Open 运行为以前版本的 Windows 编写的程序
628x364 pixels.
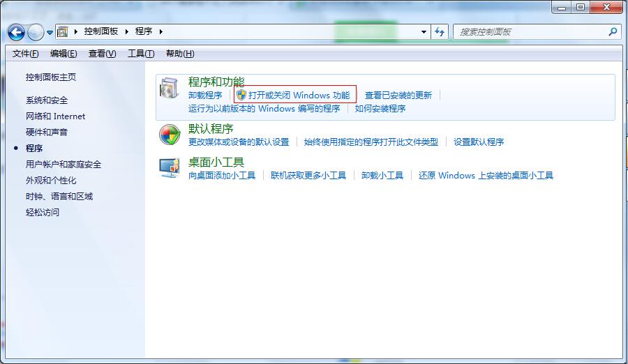[264, 109]
